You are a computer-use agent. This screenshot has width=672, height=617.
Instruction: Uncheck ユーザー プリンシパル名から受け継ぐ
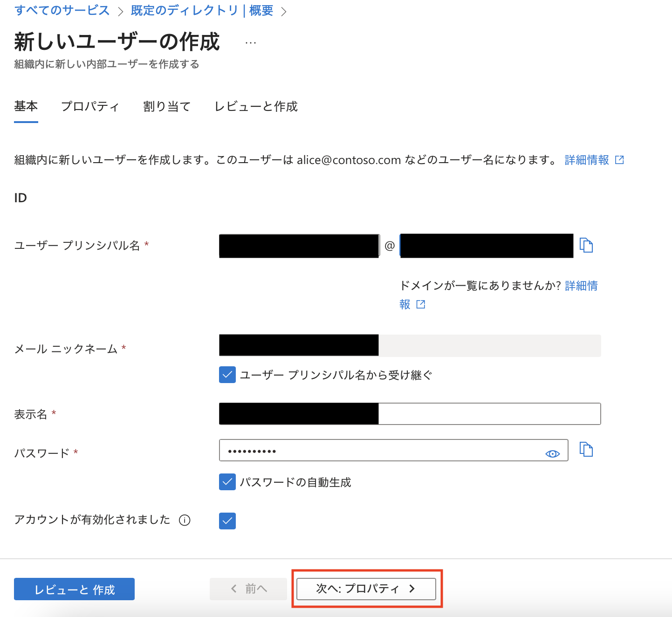tap(227, 375)
